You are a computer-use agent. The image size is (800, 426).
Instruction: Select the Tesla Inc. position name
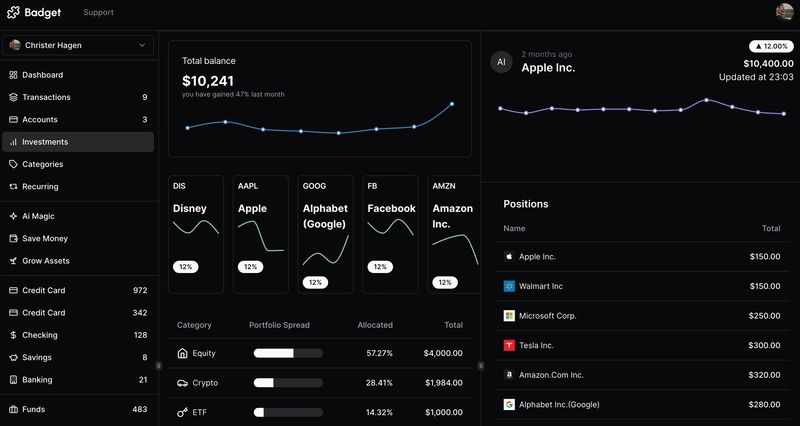536,345
